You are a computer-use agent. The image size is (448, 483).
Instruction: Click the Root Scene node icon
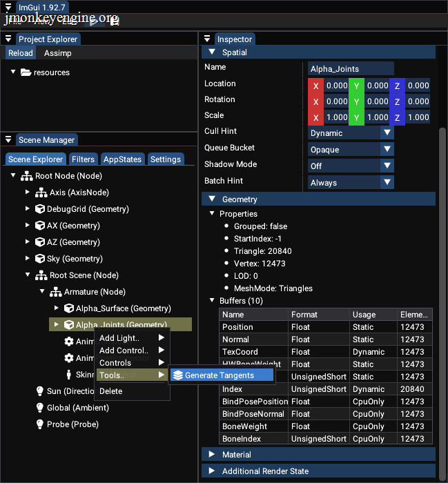(x=41, y=275)
